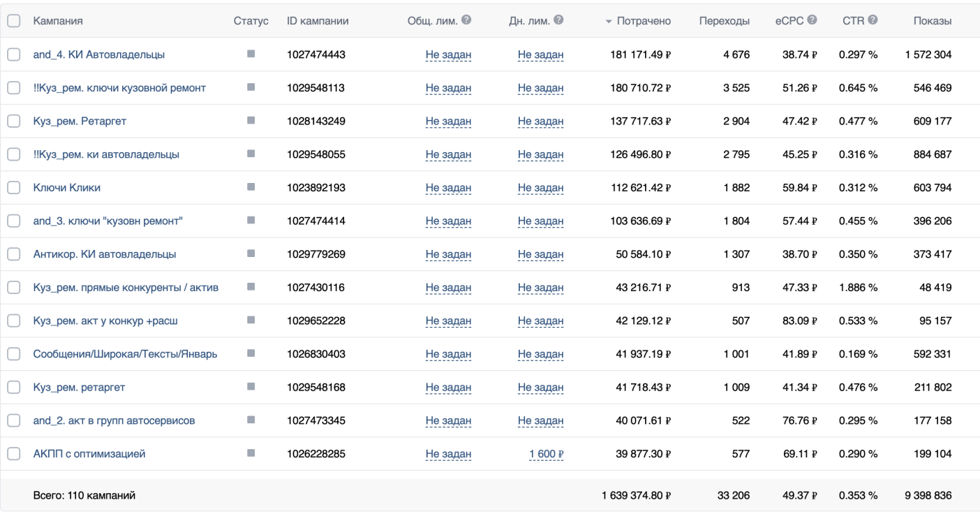Edit total limit Не задан for Ключи Клики
Screen dimensions: 980x514
[449, 188]
